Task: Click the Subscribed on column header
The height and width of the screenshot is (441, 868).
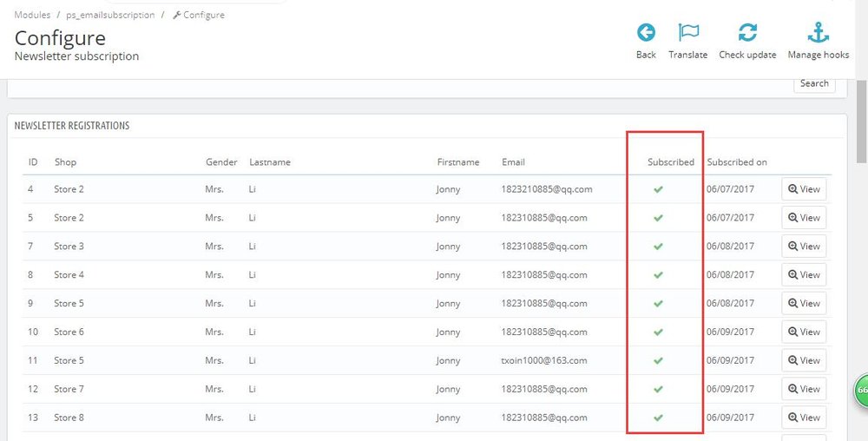Action: tap(737, 162)
